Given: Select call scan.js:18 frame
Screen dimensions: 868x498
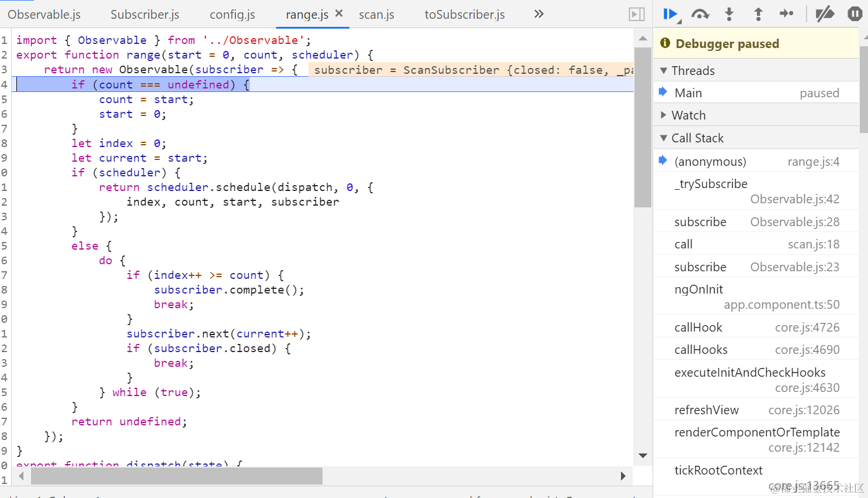Looking at the screenshot, I should [x=756, y=244].
